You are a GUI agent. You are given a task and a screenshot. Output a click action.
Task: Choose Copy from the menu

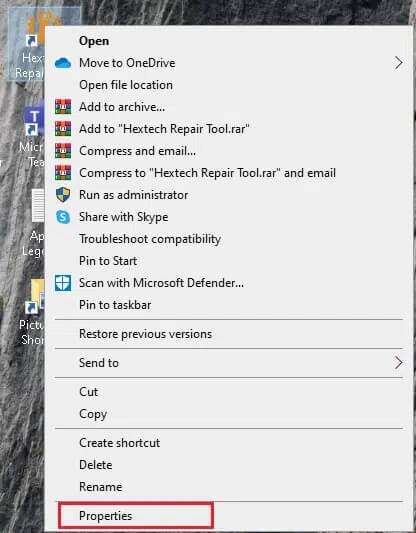tap(93, 414)
